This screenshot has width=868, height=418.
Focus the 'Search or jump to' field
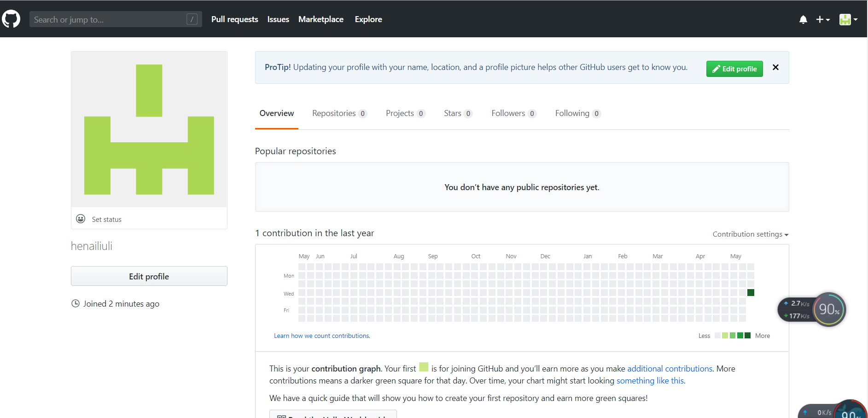108,19
